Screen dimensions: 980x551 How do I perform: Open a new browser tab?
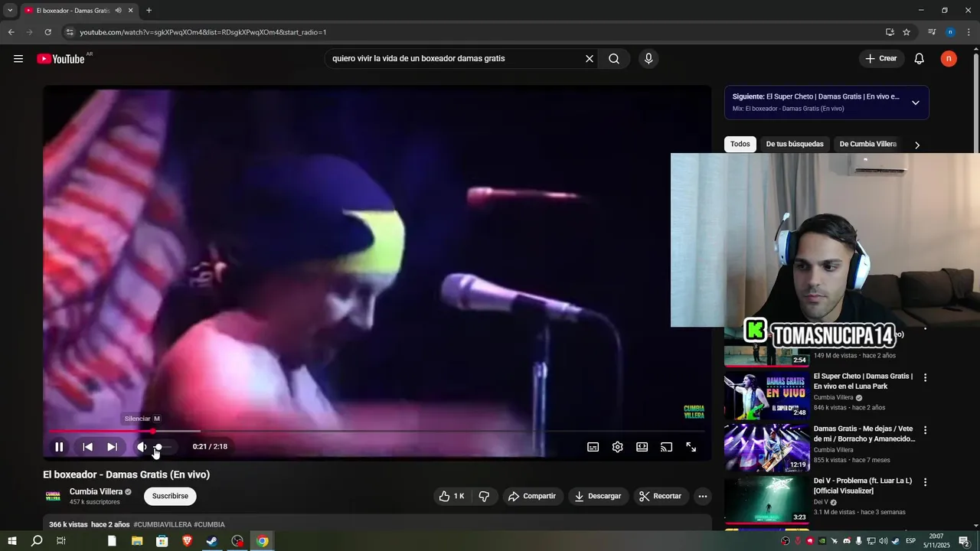point(149,11)
